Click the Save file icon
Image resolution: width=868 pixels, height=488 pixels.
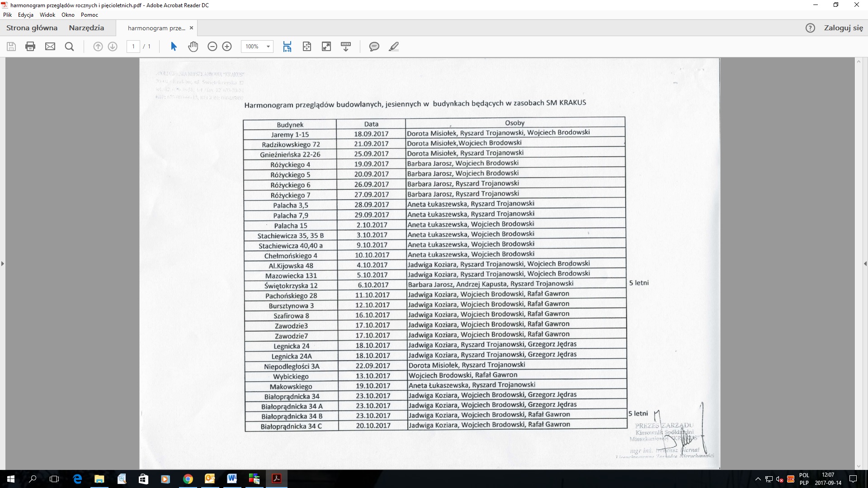click(11, 47)
